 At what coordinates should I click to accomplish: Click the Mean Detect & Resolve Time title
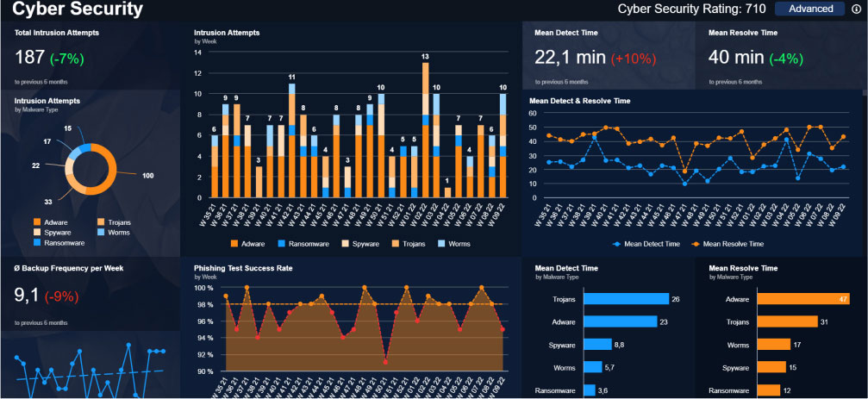pyautogui.click(x=579, y=101)
